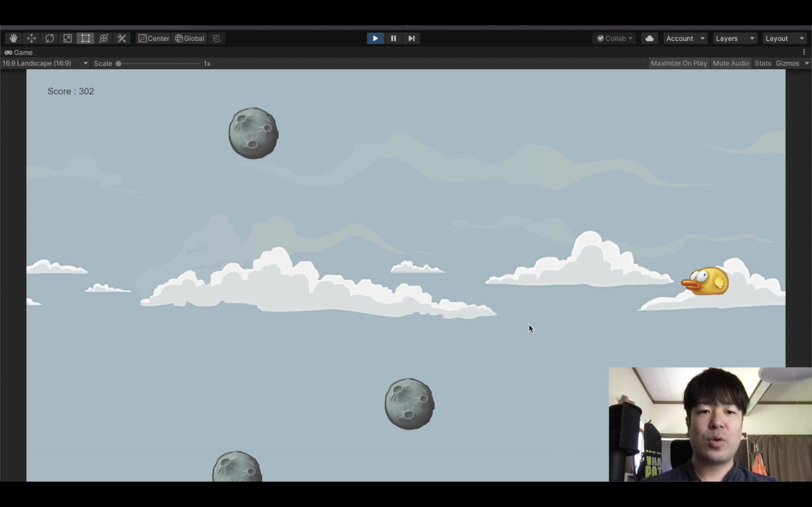
Task: Select the Scale tool
Action: click(x=67, y=38)
